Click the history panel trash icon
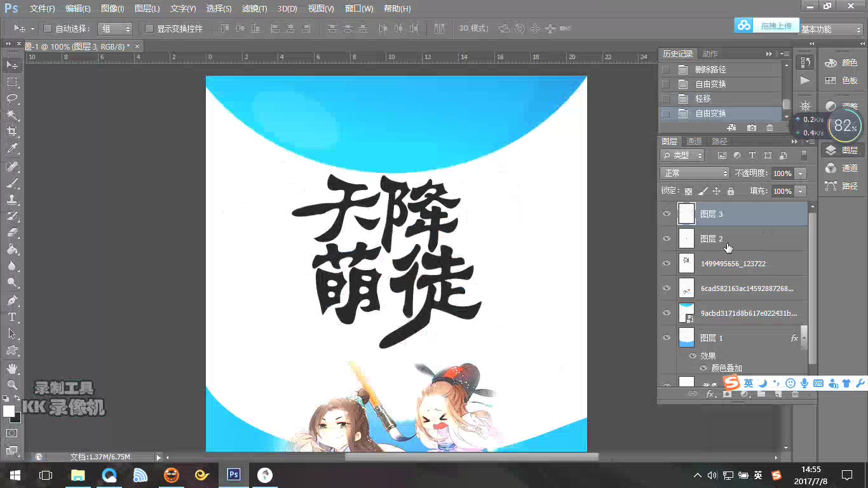Viewport: 868px width, 488px height. 770,128
